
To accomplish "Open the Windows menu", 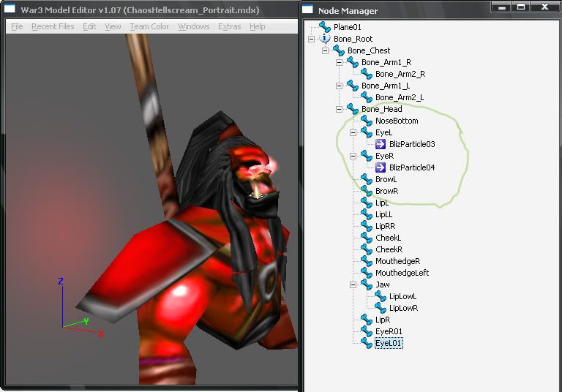I will tap(193, 26).
